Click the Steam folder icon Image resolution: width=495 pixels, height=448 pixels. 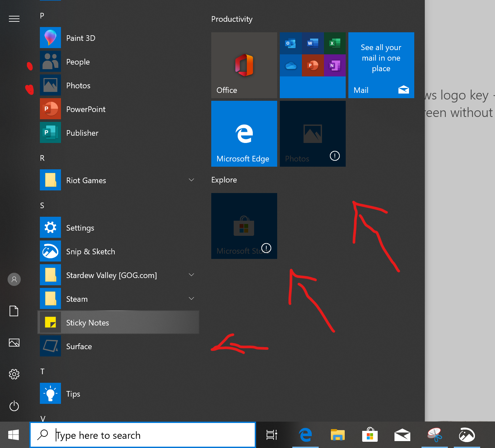point(50,298)
